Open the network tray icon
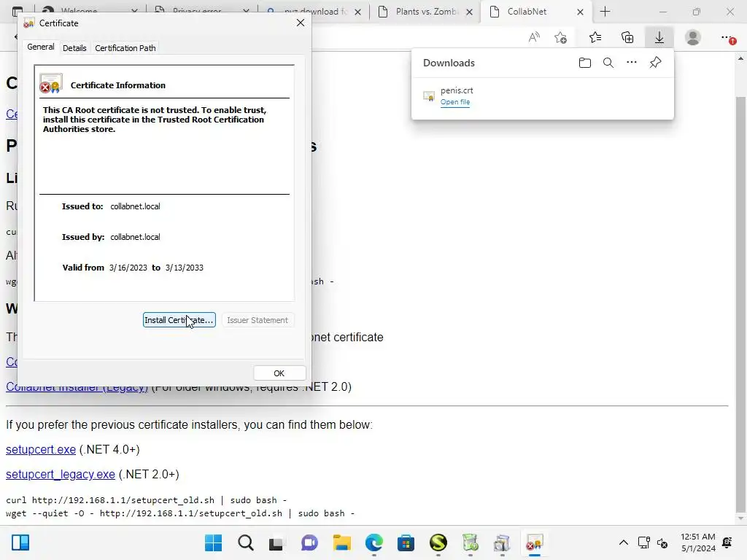Viewport: 747px width, 560px height. point(643,542)
